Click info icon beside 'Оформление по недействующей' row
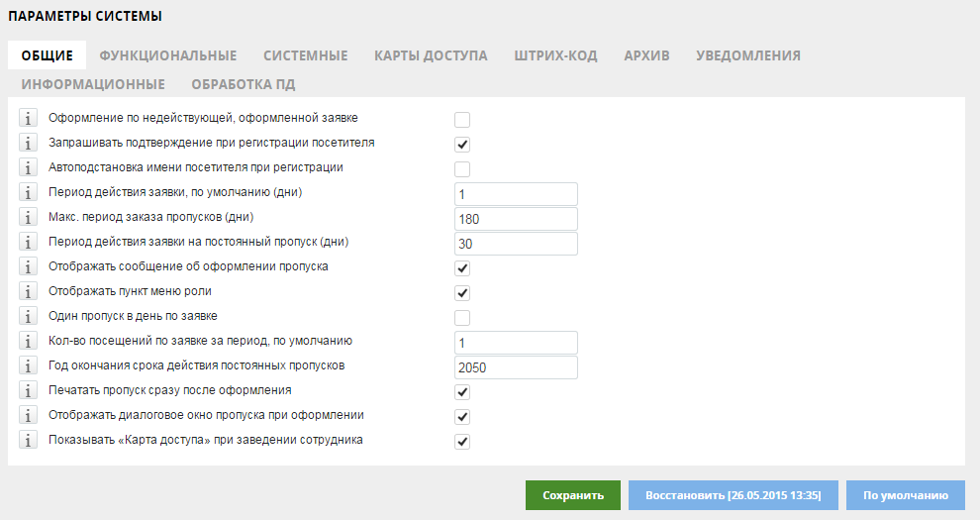Image resolution: width=980 pixels, height=520 pixels. 28,118
